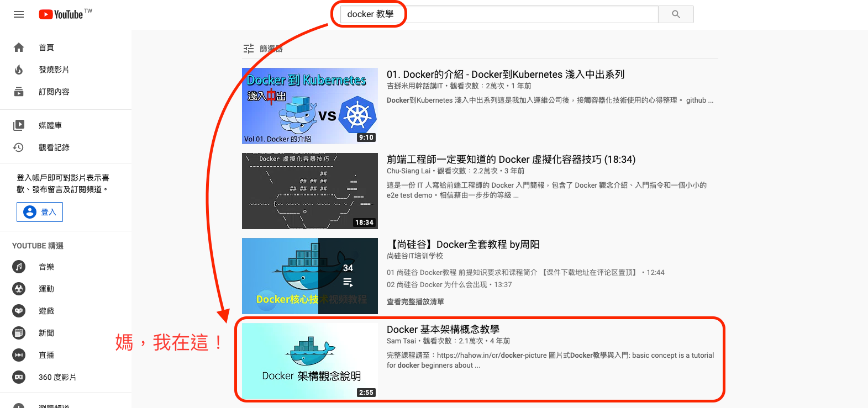868x408 pixels.
Task: Click 查看完整播放清單 link
Action: [x=415, y=301]
